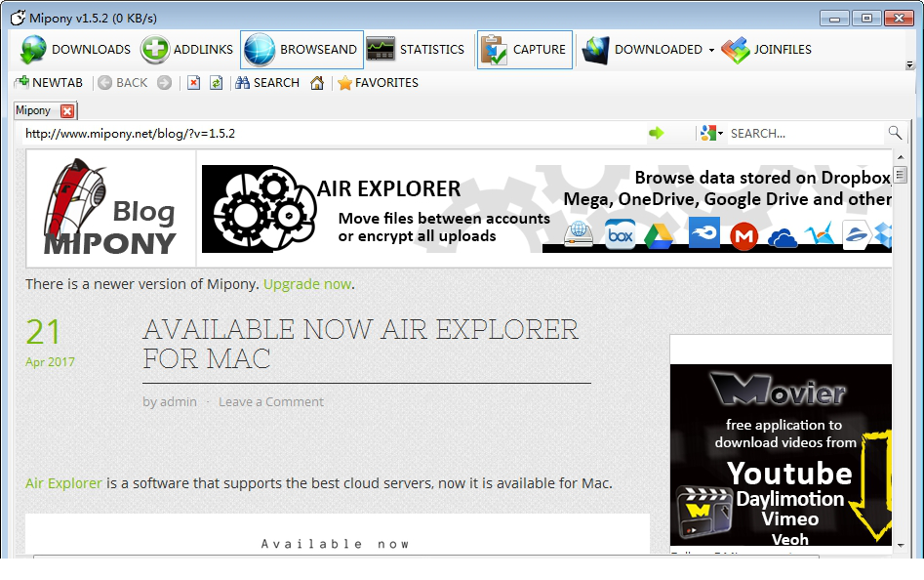Click the vertical scrollbar thumb
This screenshot has height=580, width=924.
pyautogui.click(x=900, y=175)
